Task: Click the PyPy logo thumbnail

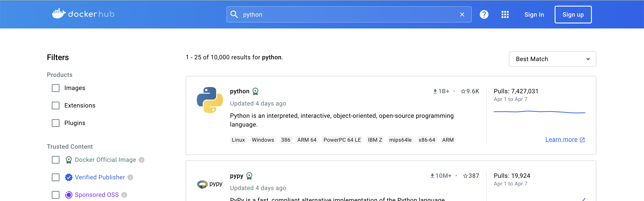Action: (x=209, y=184)
